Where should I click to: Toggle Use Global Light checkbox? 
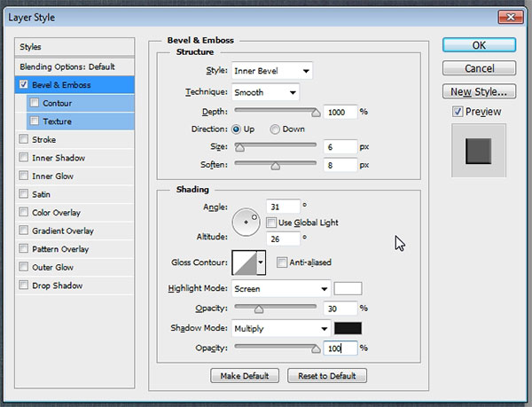271,222
